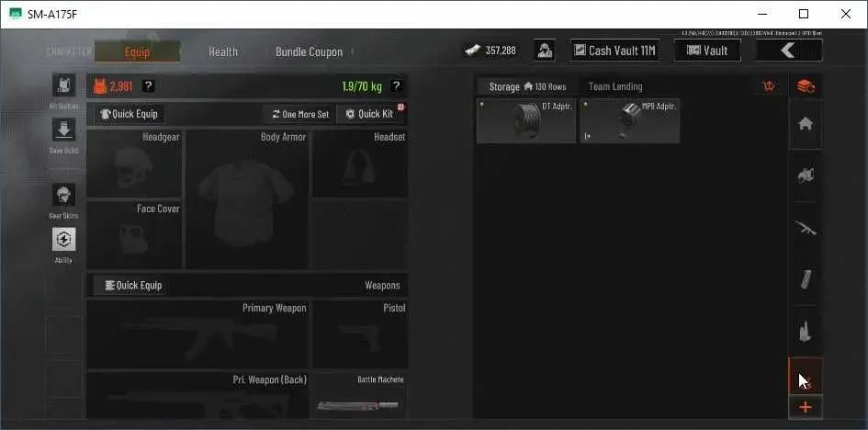Click the One More Set button
The image size is (868, 430).
point(300,114)
